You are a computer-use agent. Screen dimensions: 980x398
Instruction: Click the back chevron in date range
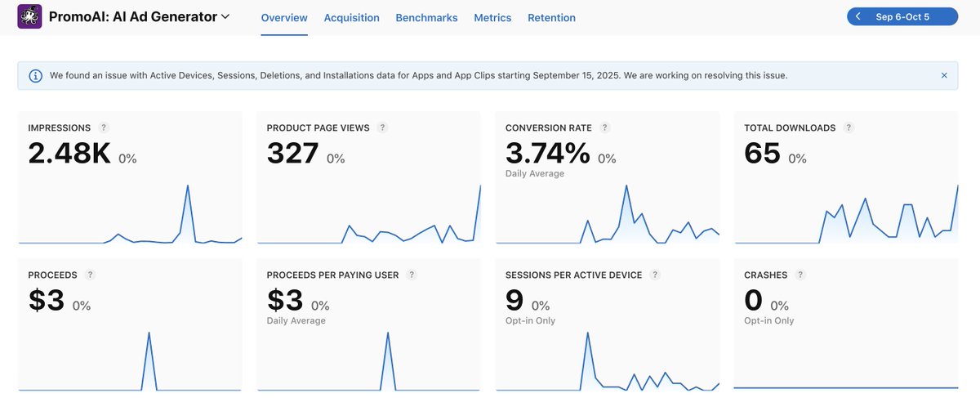(x=857, y=16)
